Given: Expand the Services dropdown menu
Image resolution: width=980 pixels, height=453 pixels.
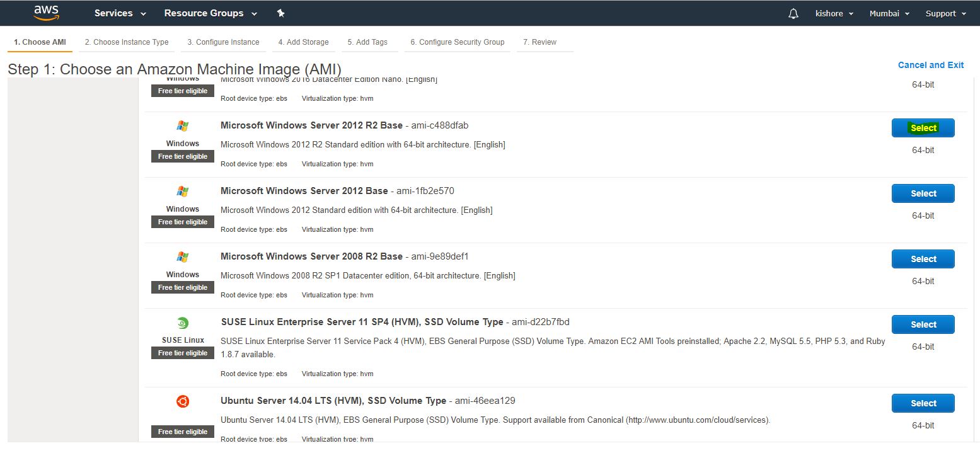Looking at the screenshot, I should click(x=120, y=13).
